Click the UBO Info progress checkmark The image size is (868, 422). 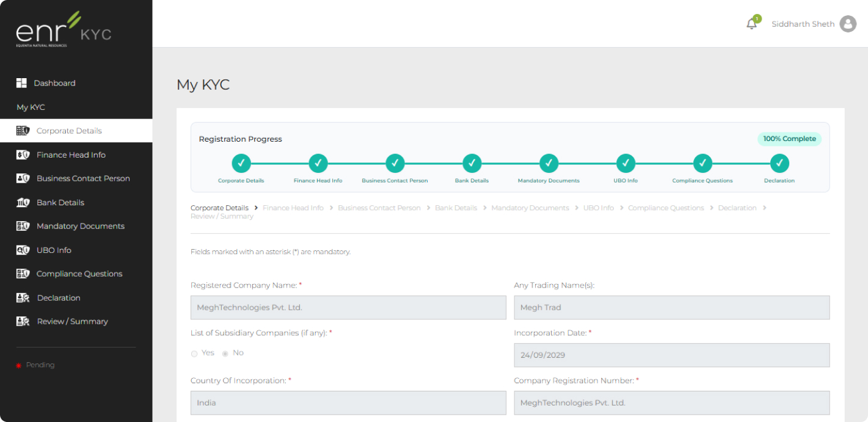tap(625, 163)
